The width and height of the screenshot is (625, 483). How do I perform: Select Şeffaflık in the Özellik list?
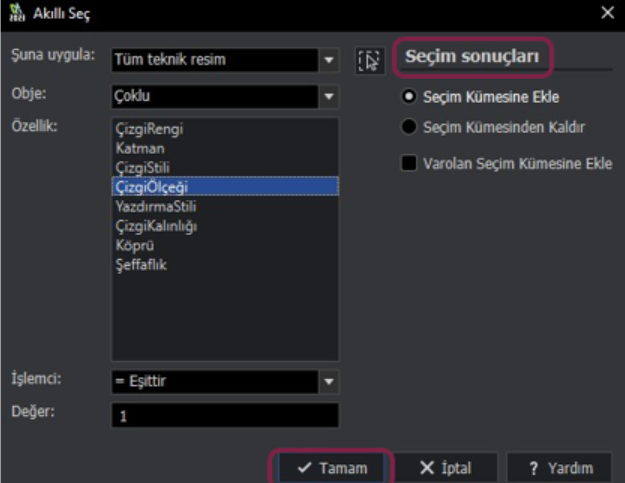point(140,265)
